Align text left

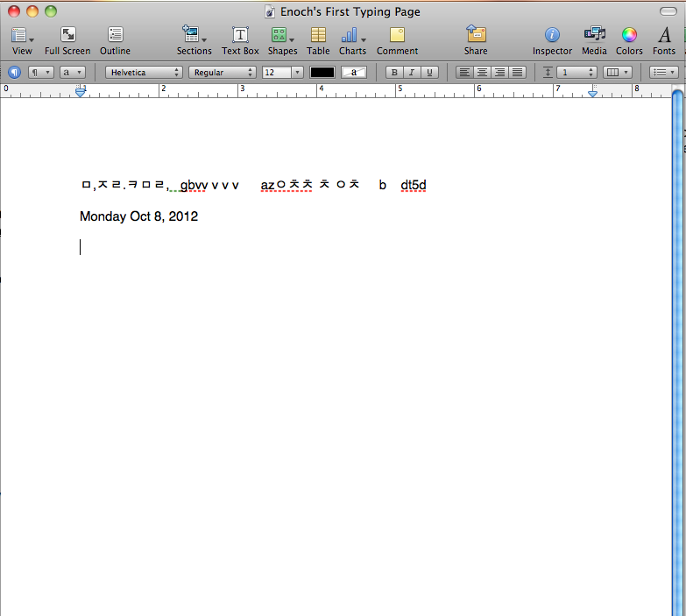point(464,72)
